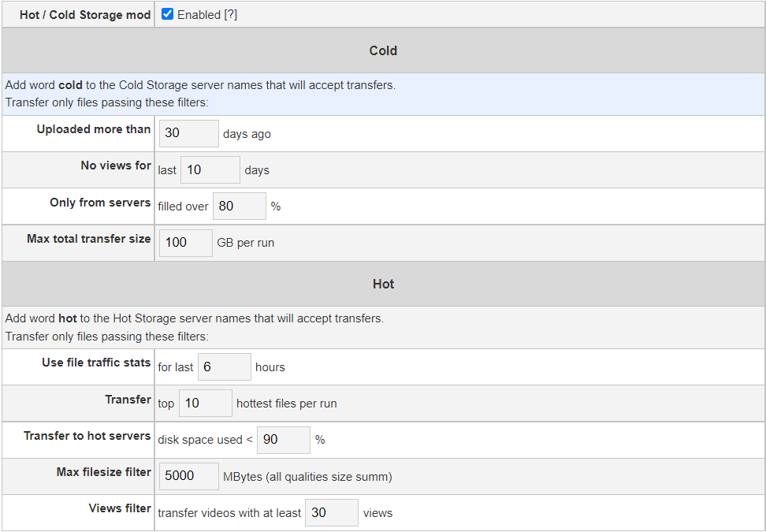Click the 'days ago' text
This screenshot has width=766, height=532.
(x=247, y=134)
